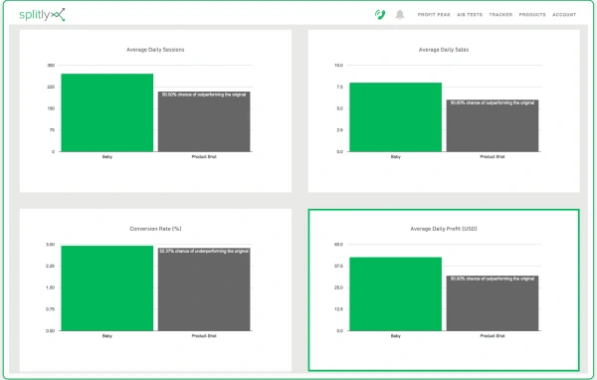Go to the A/B Tests page
This screenshot has height=380, width=597.
(x=469, y=14)
